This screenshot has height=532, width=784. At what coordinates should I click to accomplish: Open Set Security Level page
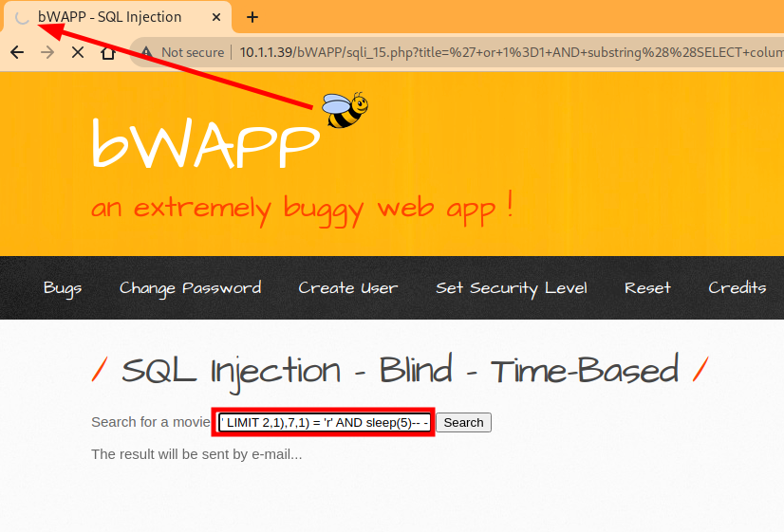coord(511,288)
